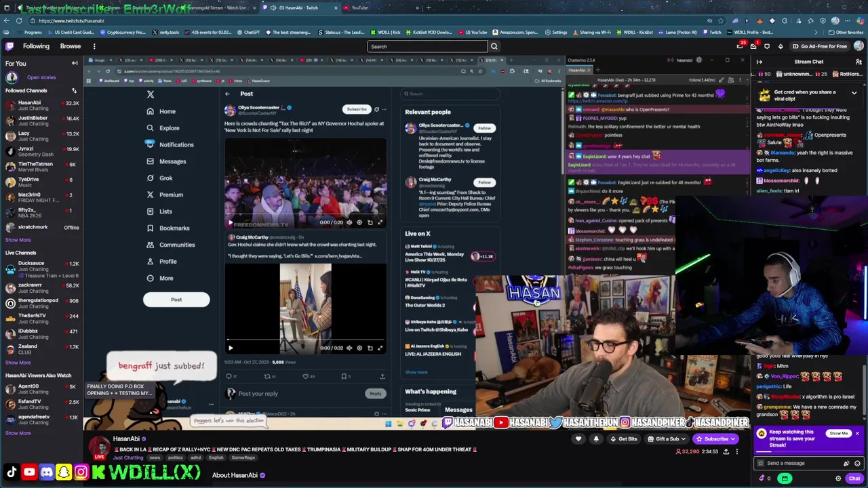Toggle stream notifications bell
The height and width of the screenshot is (488, 868).
pos(596,439)
